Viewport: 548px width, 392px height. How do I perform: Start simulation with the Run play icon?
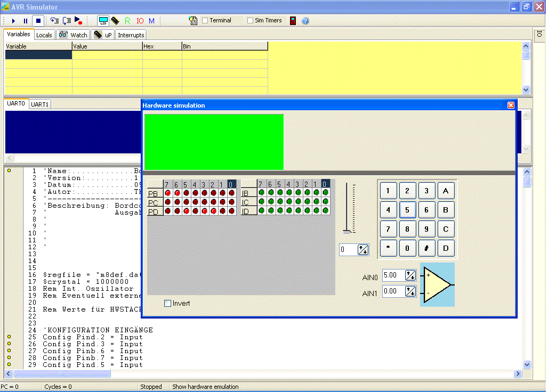tap(13, 21)
